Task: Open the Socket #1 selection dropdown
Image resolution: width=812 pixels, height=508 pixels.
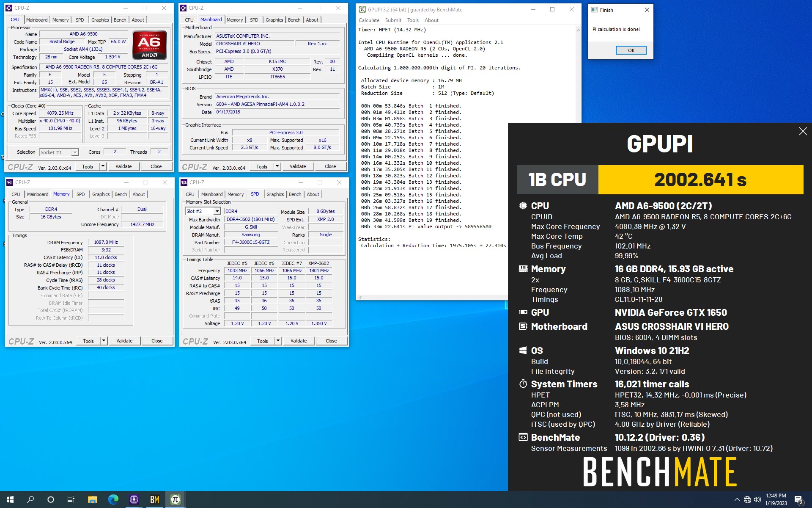Action: pyautogui.click(x=75, y=152)
